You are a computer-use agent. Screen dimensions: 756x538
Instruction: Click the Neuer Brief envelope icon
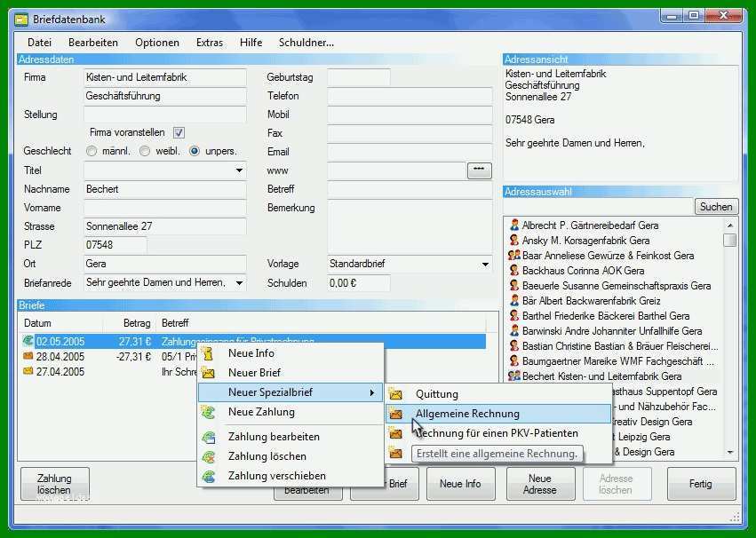208,373
